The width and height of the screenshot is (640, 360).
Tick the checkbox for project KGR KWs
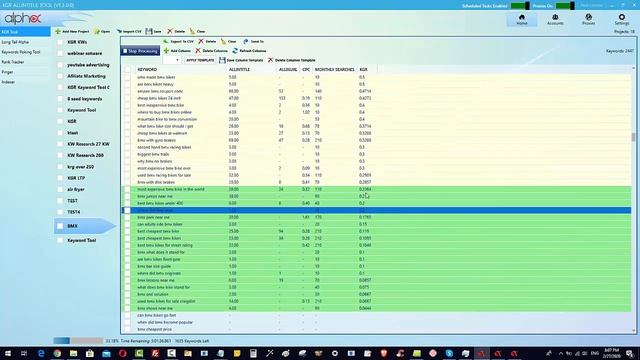pyautogui.click(x=60, y=42)
